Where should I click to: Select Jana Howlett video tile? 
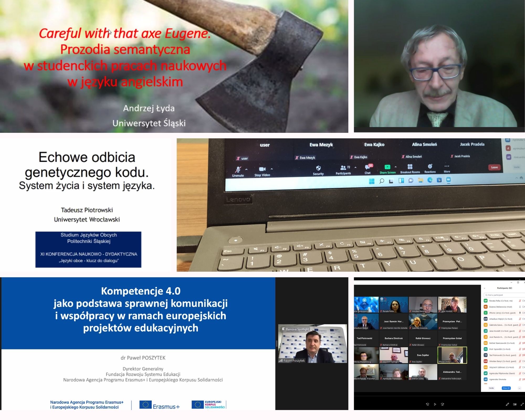(x=452, y=304)
